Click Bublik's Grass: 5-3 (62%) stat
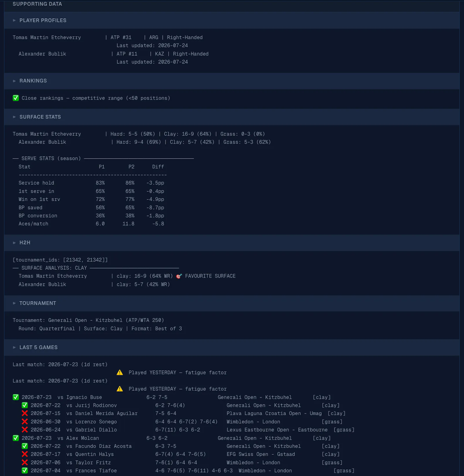 coord(247,142)
